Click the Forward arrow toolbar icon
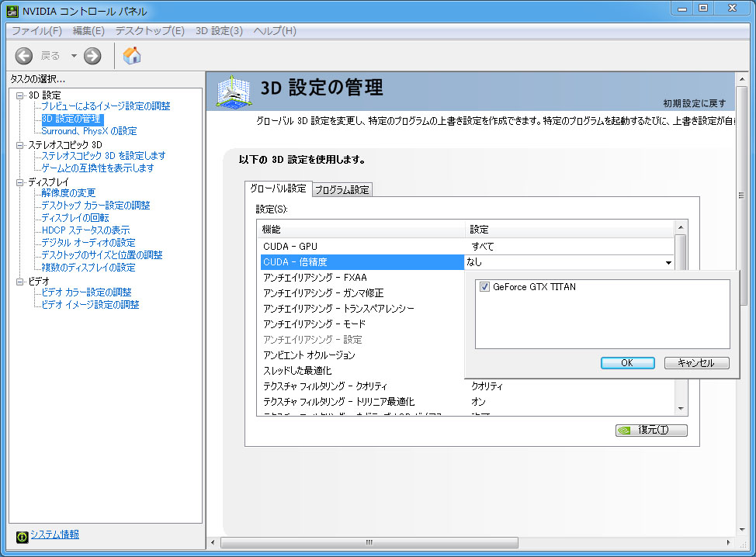Viewport: 756px width, 557px height. (x=92, y=56)
